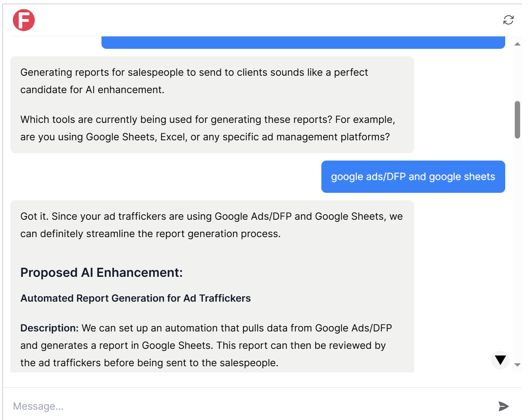Click the red F logo icon
Viewport: 528px width, 420px height.
(24, 20)
